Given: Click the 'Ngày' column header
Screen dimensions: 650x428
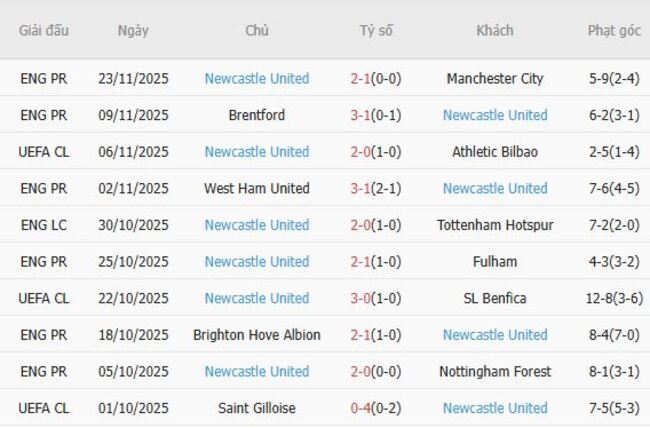Looking at the screenshot, I should coord(133,30).
